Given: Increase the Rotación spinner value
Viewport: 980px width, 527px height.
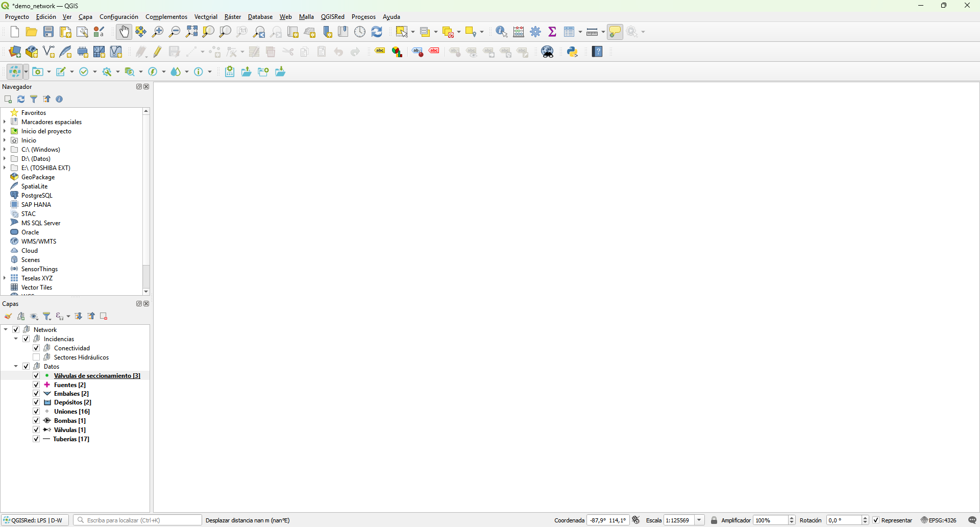Looking at the screenshot, I should (866, 518).
